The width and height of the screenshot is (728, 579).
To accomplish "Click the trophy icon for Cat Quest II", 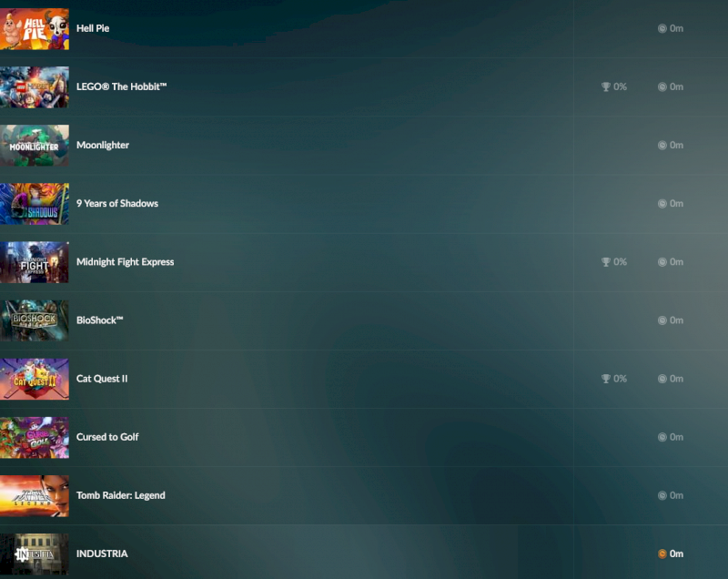I will click(606, 379).
